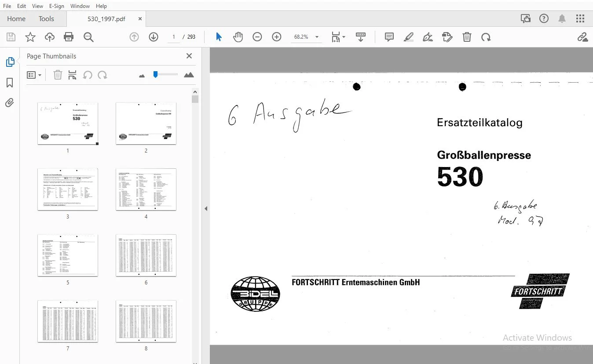Select page 3 thumbnail

point(68,189)
